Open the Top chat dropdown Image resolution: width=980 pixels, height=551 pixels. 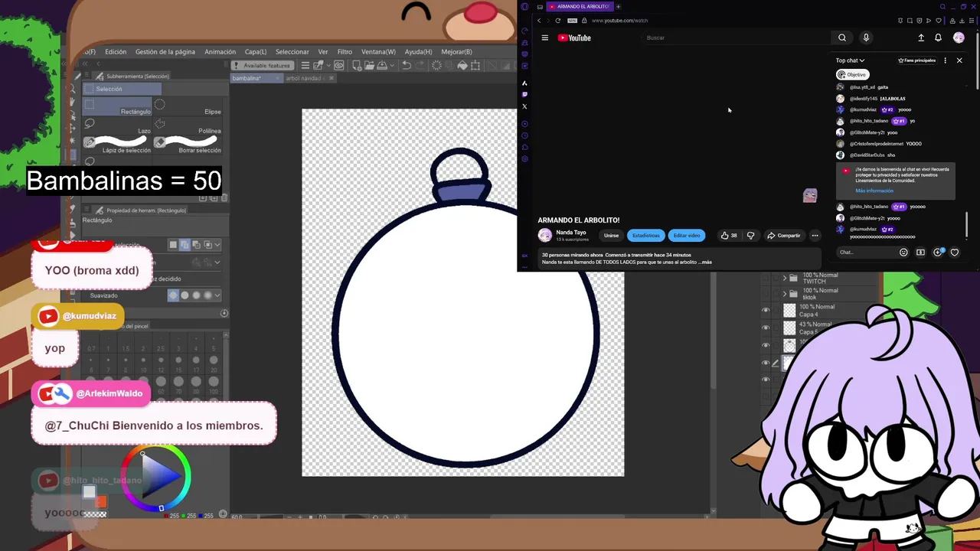(x=850, y=60)
